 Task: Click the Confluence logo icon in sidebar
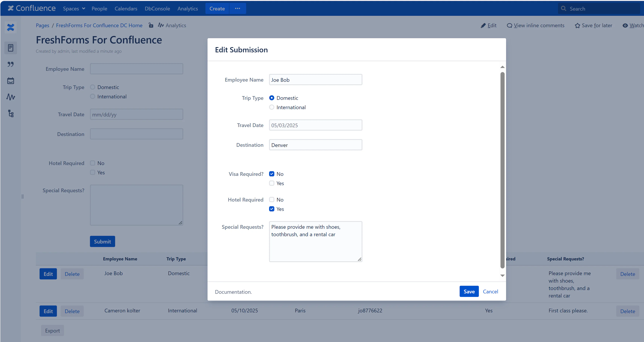tap(10, 27)
